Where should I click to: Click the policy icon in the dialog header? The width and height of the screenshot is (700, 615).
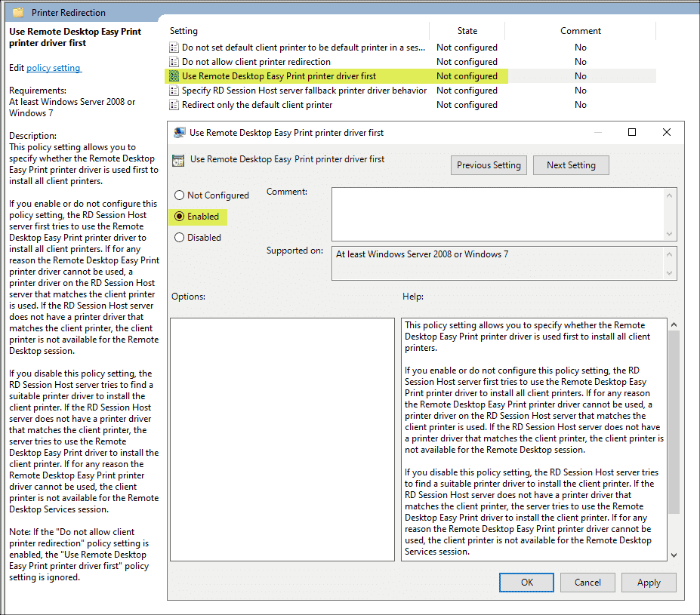pos(178,159)
